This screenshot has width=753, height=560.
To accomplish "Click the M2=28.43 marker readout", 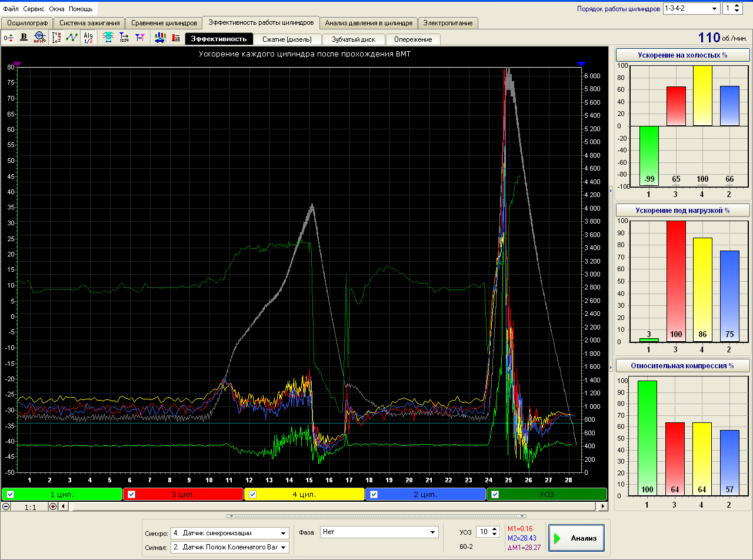I will (x=522, y=538).
